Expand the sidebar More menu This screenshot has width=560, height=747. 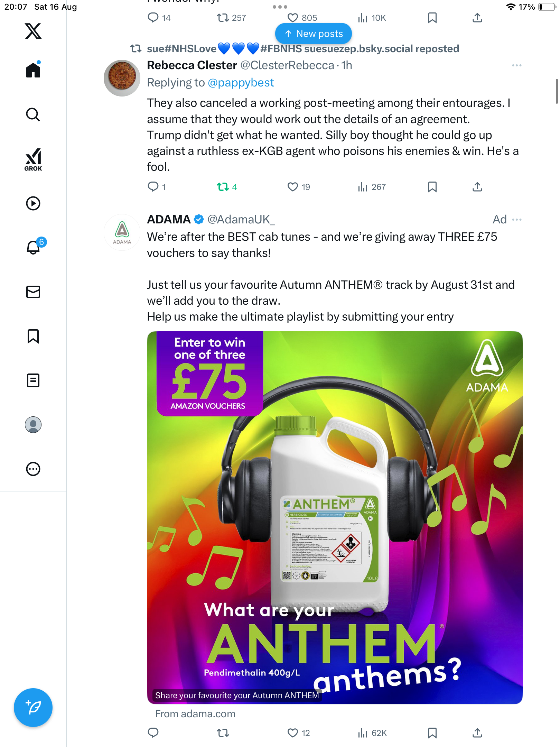click(33, 469)
